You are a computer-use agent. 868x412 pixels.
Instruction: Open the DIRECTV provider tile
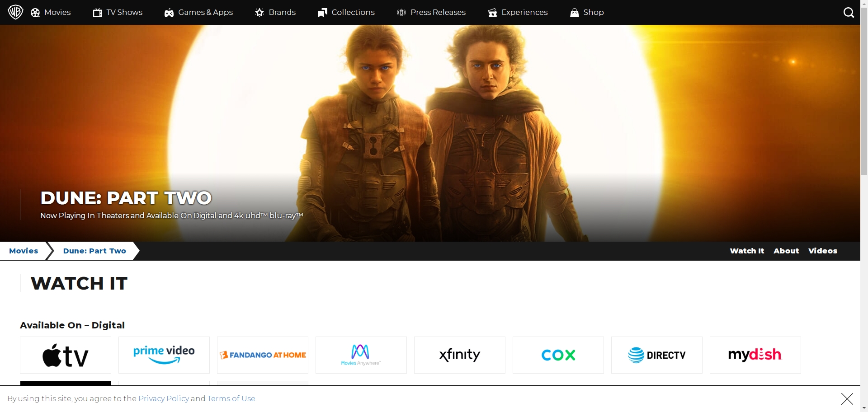657,355
